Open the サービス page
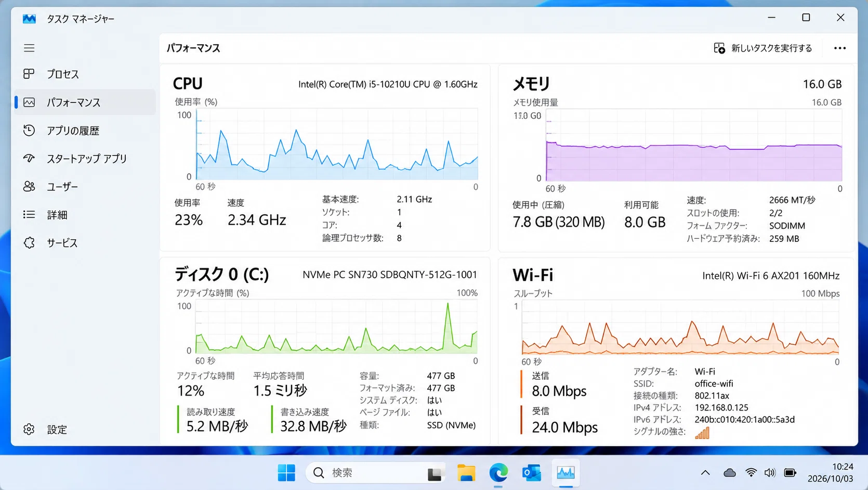The height and width of the screenshot is (490, 868). (62, 243)
